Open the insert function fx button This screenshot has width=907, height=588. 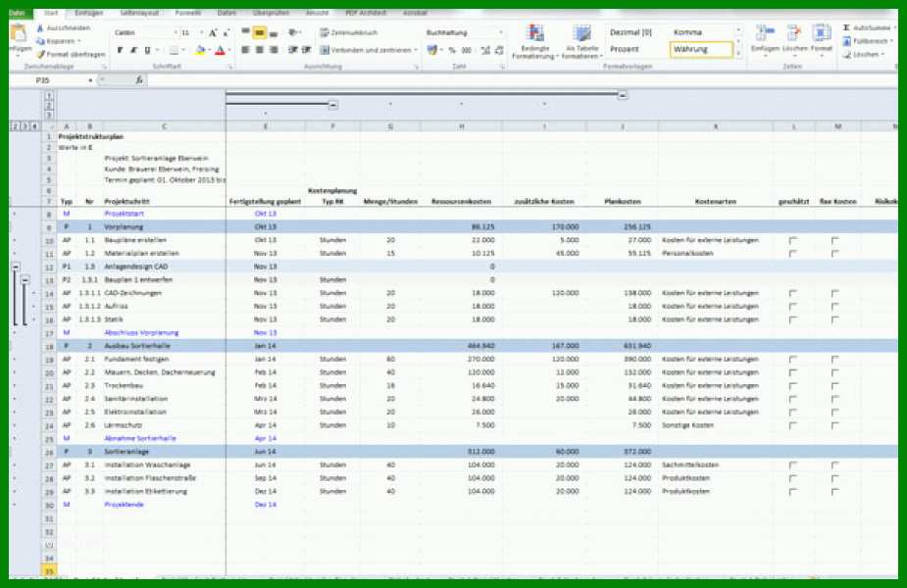coord(139,79)
